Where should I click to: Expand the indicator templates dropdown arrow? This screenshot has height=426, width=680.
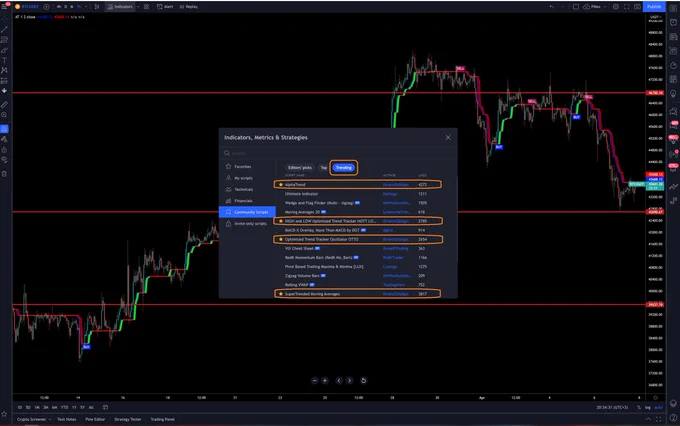[138, 7]
